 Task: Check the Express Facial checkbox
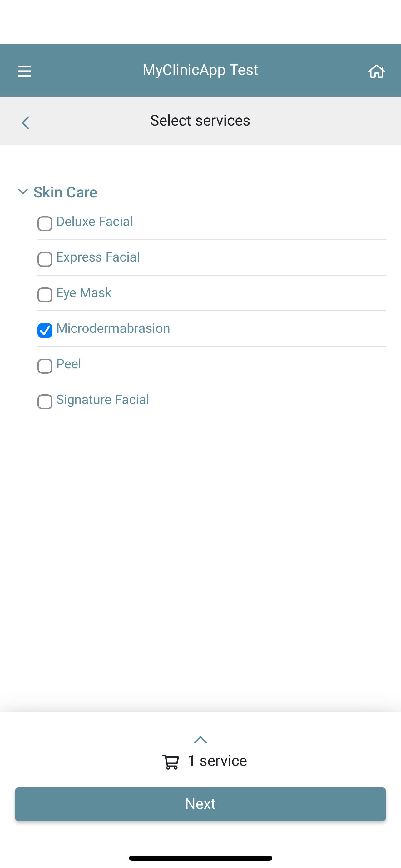[x=45, y=259]
